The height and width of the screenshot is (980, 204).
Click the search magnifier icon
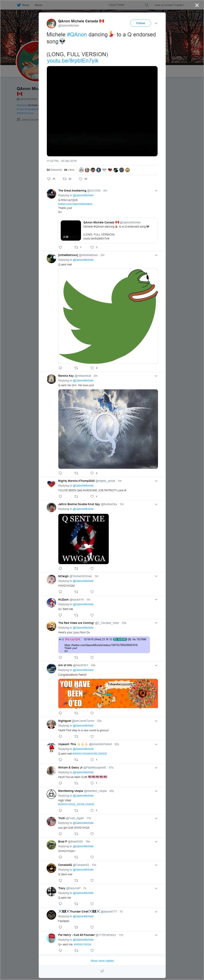point(146,5)
